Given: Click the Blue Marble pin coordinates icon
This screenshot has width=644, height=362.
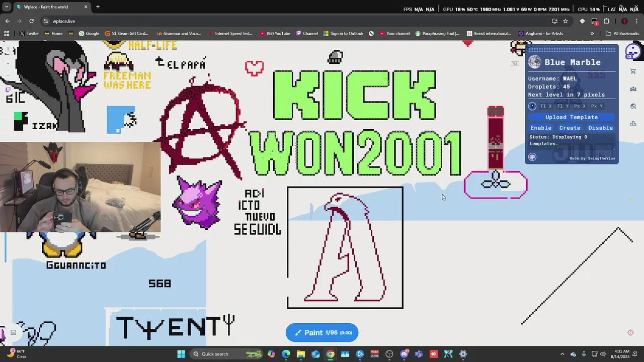Looking at the screenshot, I should coord(532,106).
